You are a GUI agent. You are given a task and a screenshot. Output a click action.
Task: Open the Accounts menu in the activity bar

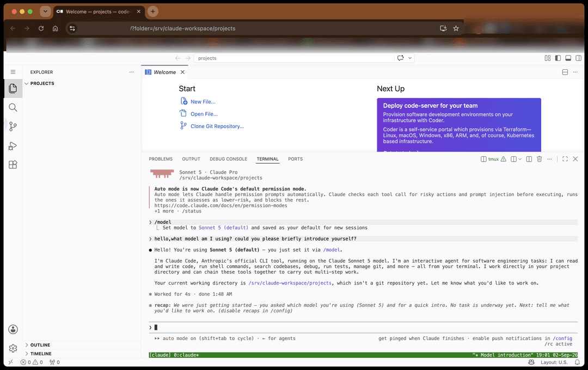click(13, 330)
